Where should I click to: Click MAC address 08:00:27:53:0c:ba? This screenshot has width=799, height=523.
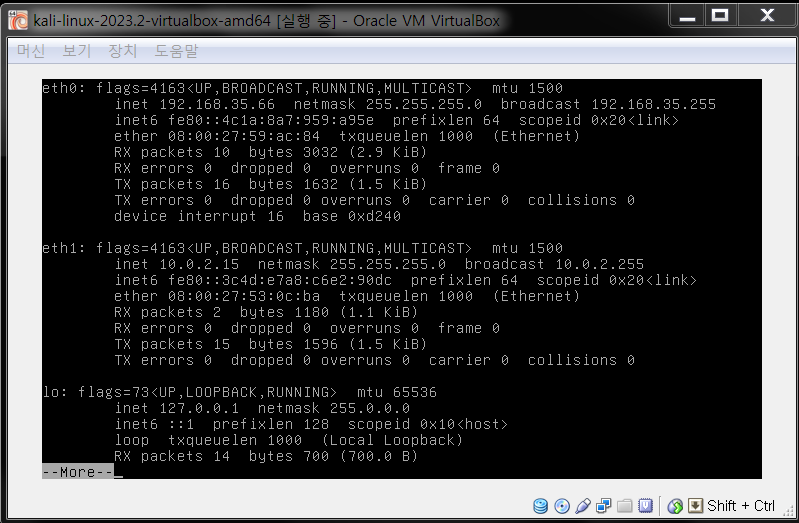tap(244, 296)
